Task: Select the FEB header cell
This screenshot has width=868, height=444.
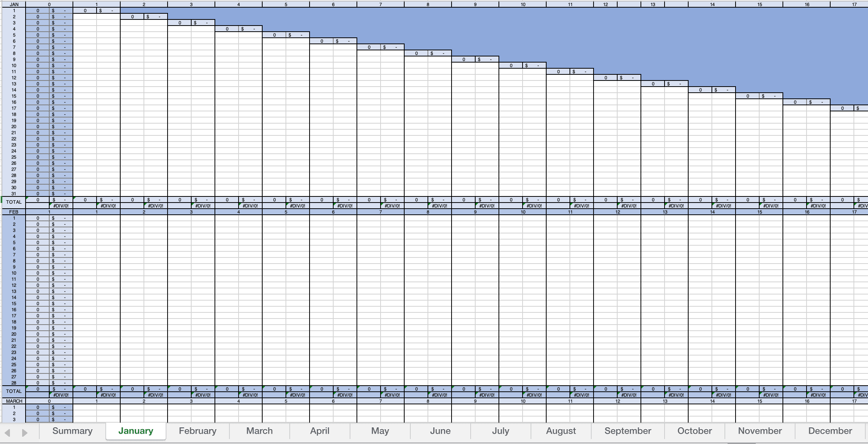Action: coord(14,212)
